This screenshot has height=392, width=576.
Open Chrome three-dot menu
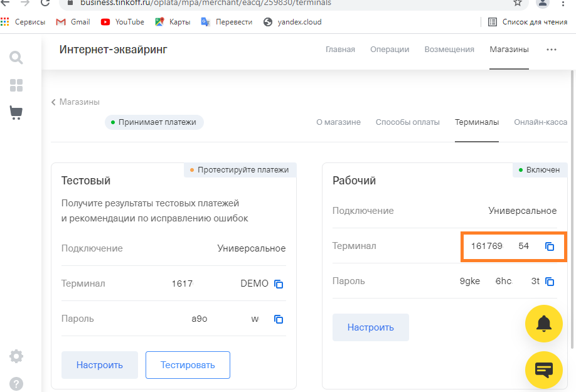coord(563,3)
